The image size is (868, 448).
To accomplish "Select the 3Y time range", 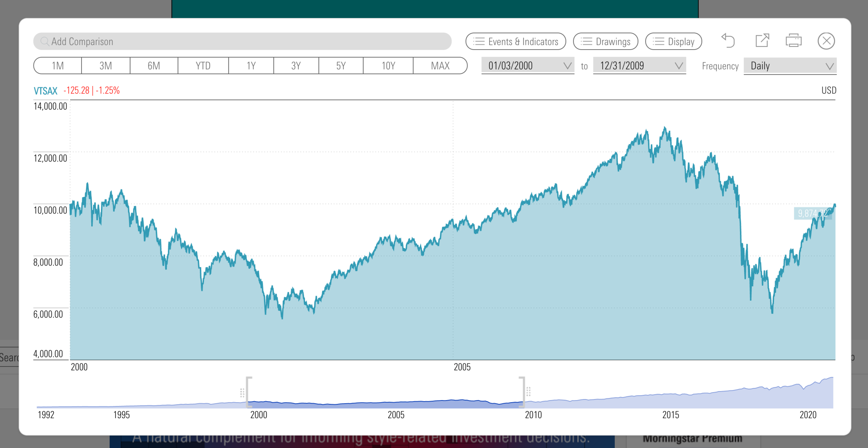I will 296,66.
